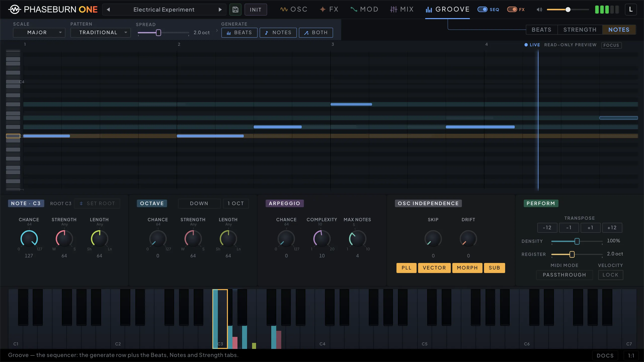Screen dimensions: 644x362
Task: Transpose down by -1
Action: coord(569,228)
